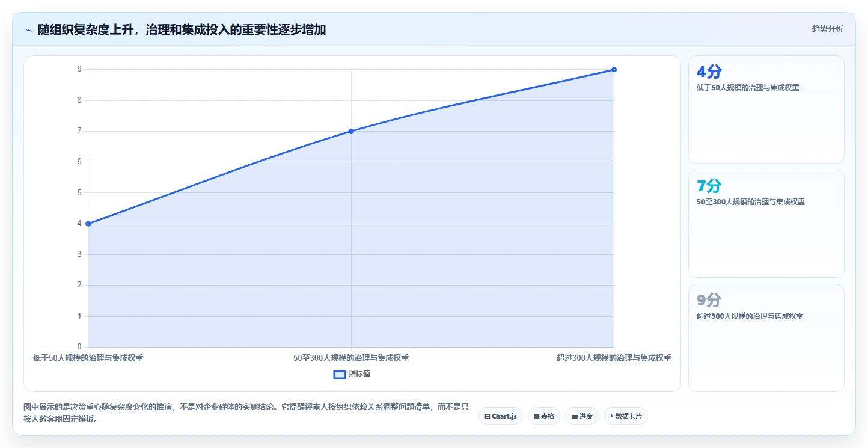The height and width of the screenshot is (448, 868).
Task: Click card caption 低于50人规模的治理与集成权重
Action: point(748,88)
